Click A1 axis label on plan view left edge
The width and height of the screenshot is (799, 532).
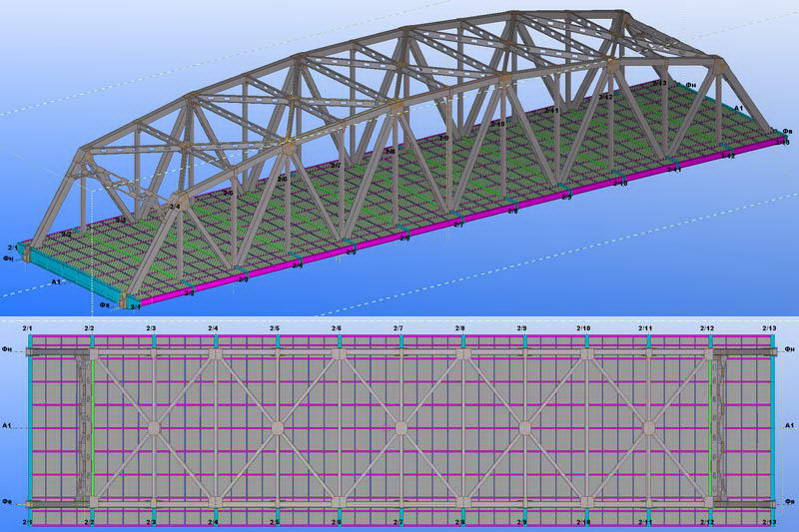tap(7, 426)
